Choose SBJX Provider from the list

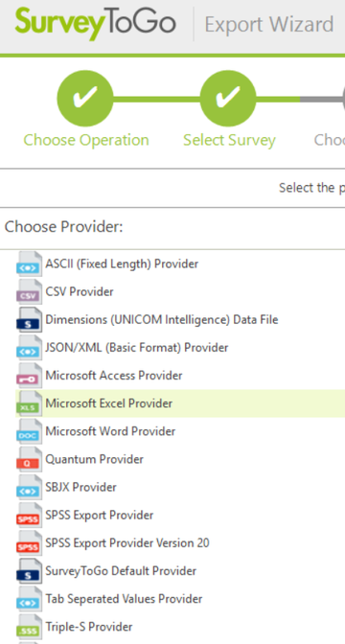80,487
